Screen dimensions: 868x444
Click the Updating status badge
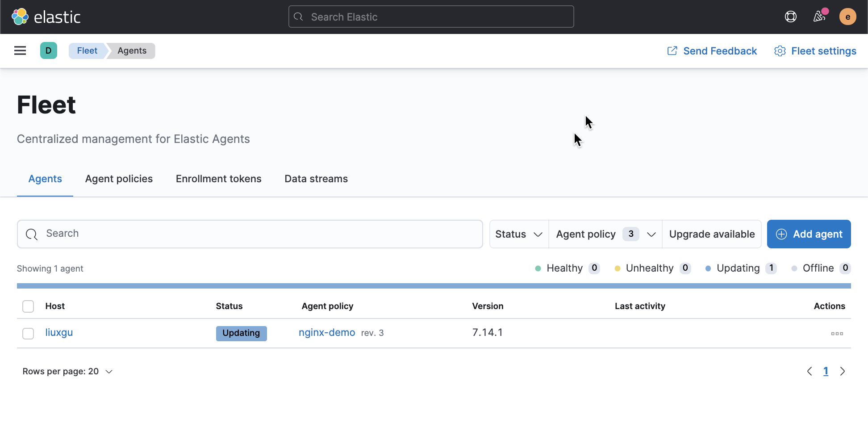point(241,333)
